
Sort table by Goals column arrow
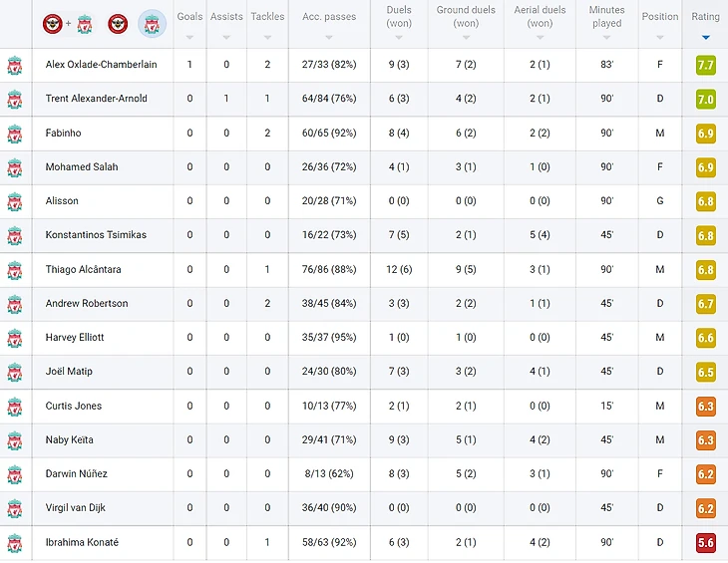[189, 37]
